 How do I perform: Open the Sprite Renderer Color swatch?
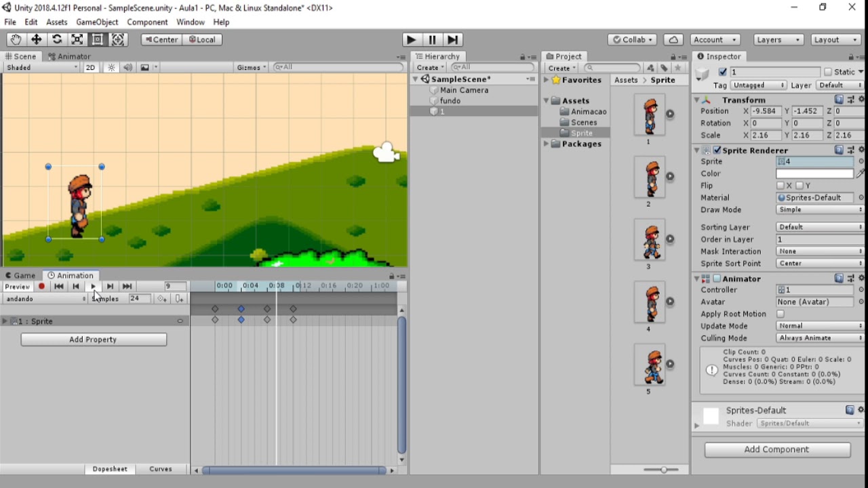coord(814,174)
